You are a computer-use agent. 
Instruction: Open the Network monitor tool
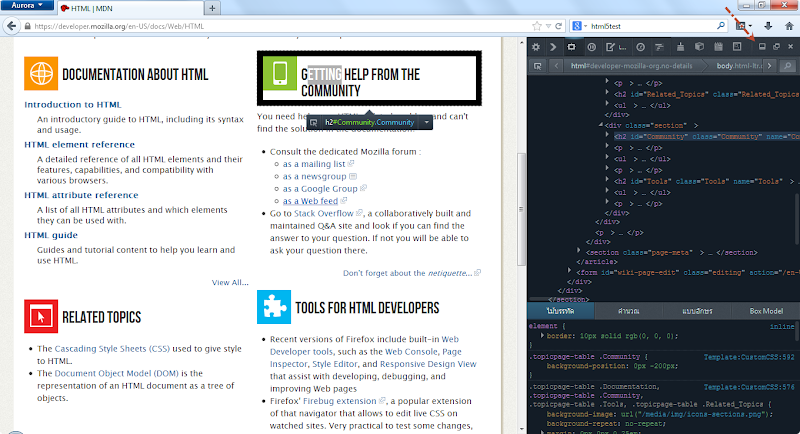[659, 47]
